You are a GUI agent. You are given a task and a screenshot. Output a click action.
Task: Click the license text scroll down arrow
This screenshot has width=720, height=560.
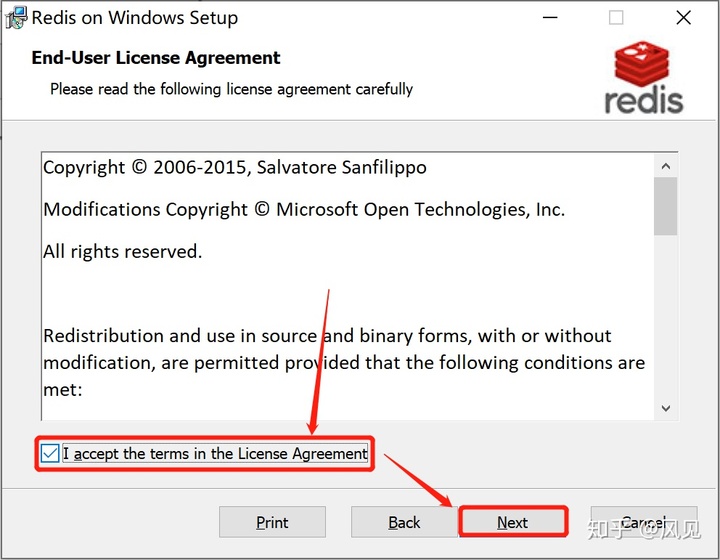666,408
